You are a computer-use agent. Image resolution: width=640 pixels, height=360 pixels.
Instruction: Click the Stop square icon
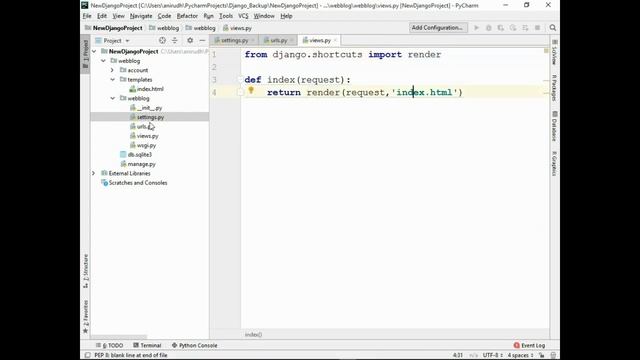[x=538, y=28]
